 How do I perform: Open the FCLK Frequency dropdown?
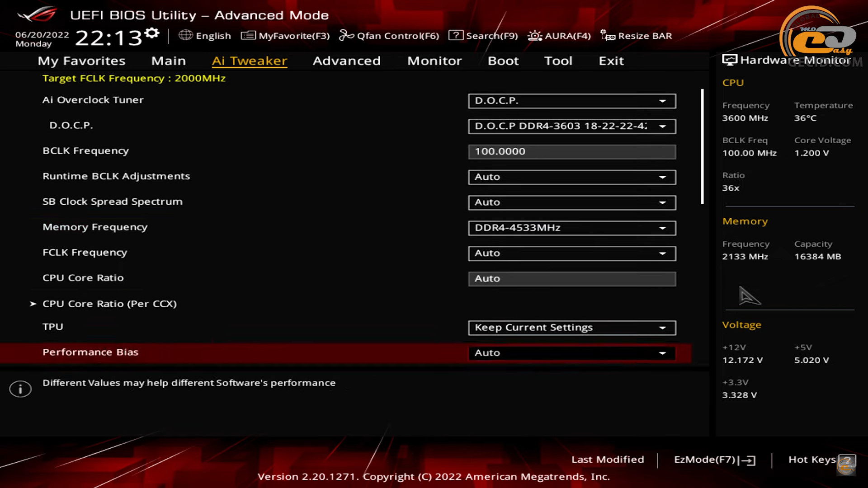(x=572, y=253)
